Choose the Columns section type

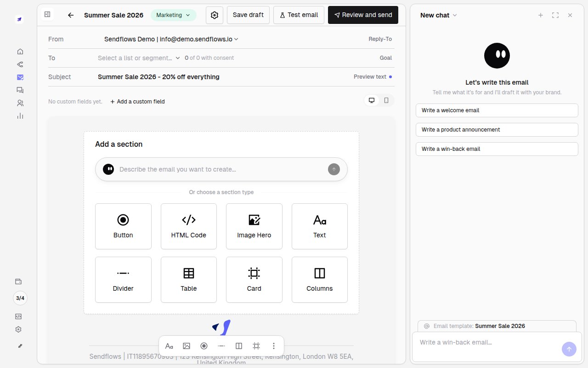tap(320, 280)
